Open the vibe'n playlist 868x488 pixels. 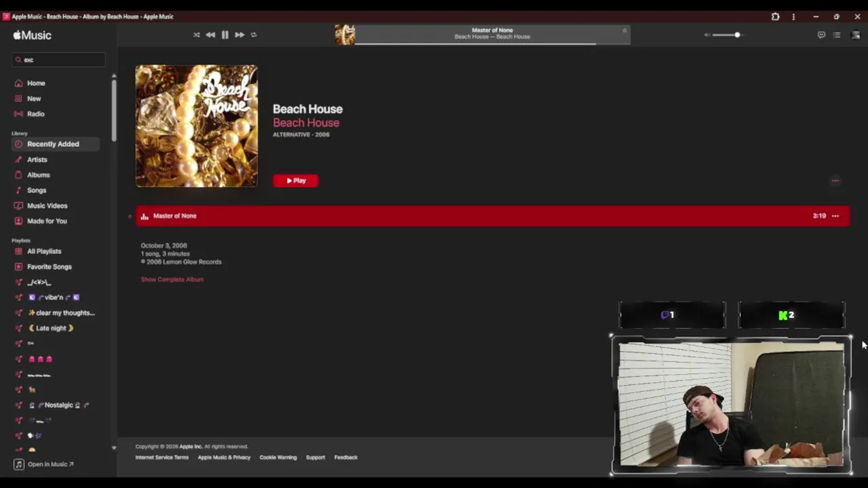55,298
